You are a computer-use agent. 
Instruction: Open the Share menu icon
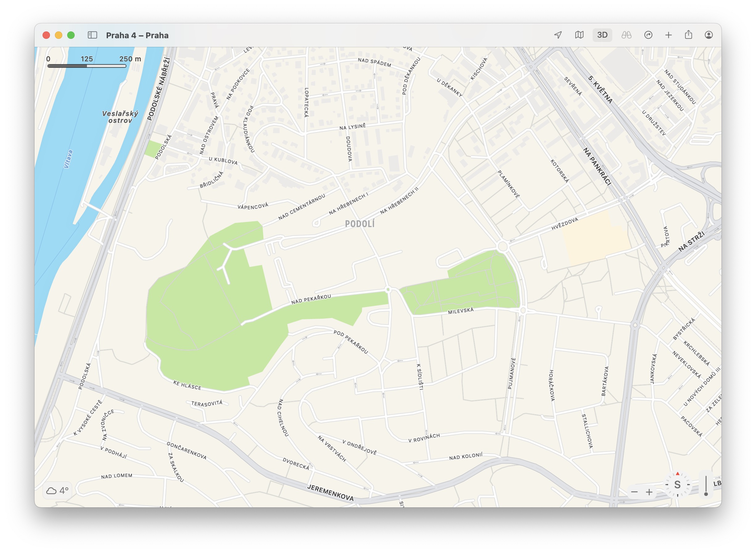coord(688,35)
